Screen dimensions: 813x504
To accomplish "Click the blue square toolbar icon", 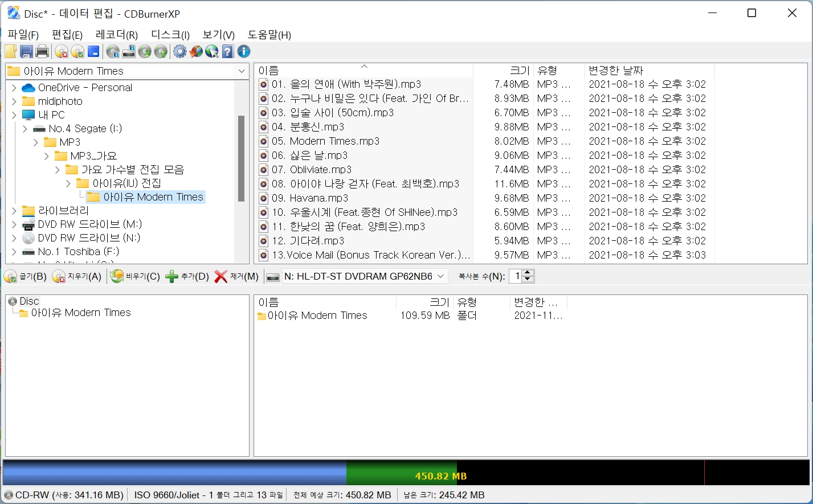I will (x=93, y=52).
